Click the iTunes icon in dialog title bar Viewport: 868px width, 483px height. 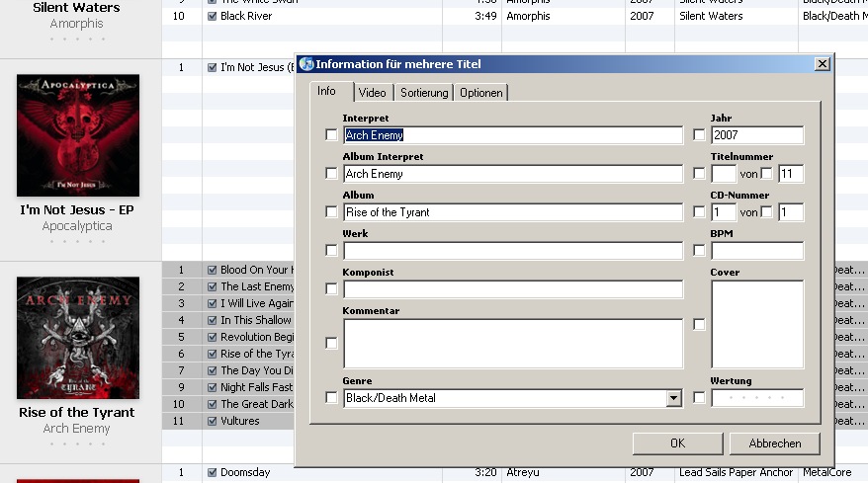pos(306,64)
